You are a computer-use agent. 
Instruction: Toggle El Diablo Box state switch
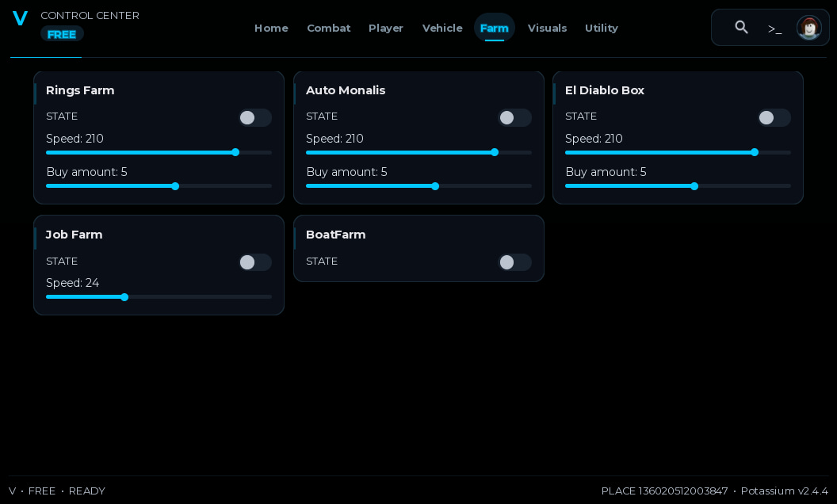click(774, 117)
